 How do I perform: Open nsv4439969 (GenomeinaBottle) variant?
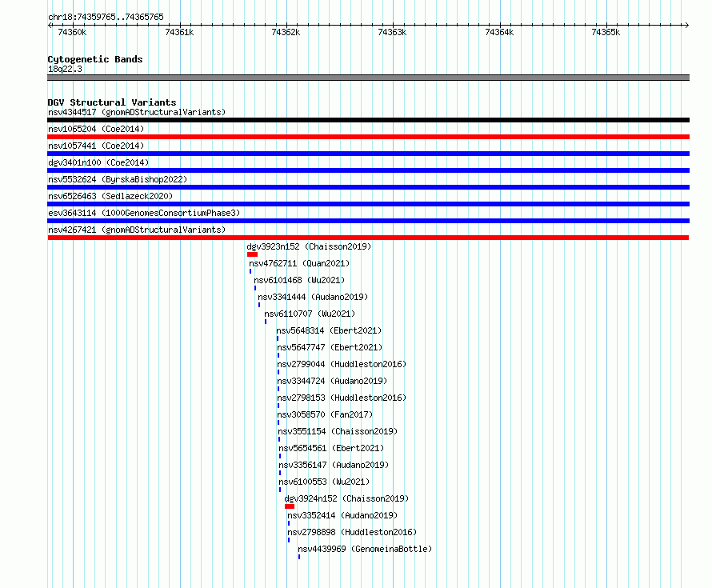[x=365, y=549]
